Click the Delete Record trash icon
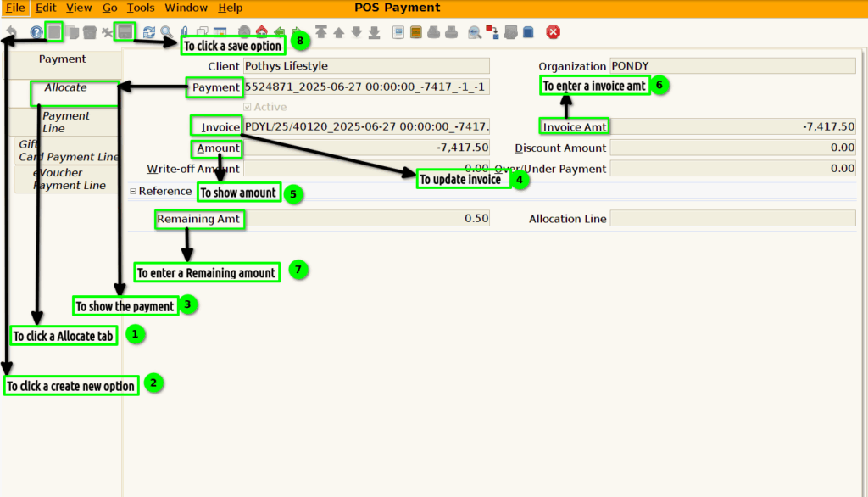868x497 pixels. 90,32
